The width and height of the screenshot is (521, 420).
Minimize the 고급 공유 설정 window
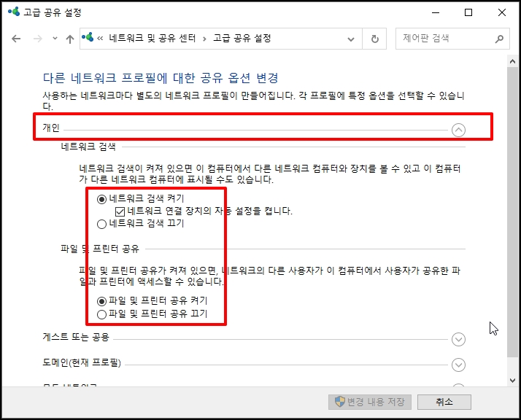[436, 12]
